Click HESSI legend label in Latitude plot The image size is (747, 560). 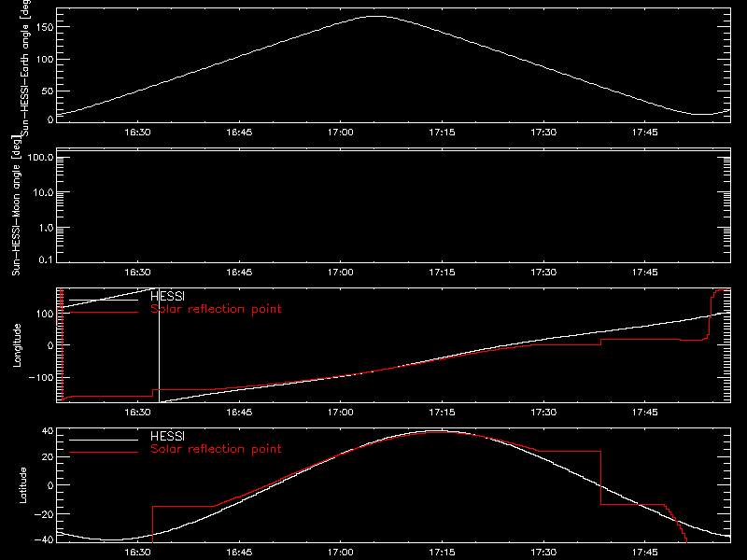168,436
